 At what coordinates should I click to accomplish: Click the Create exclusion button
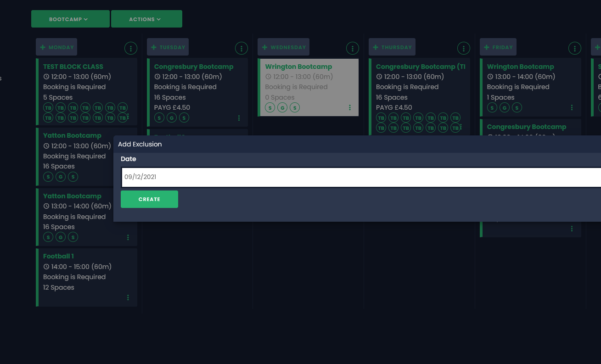149,199
